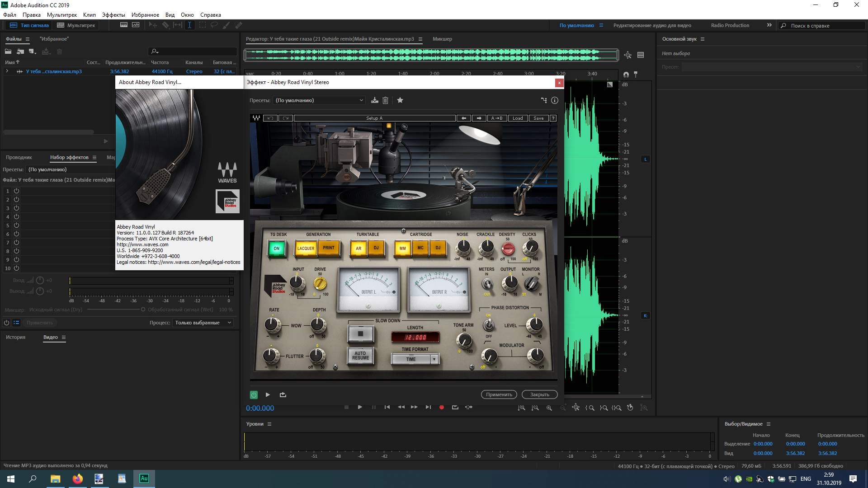Undo in Waves plugin toolbar
This screenshot has height=488, width=868.
click(270, 118)
